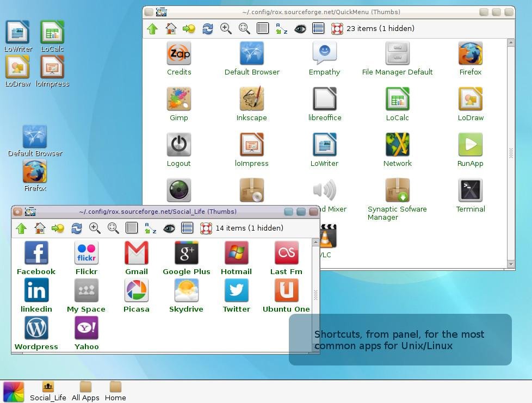Toggle list view in Social_Life toolbar
Viewport: 532px width, 403px height.
[132, 228]
